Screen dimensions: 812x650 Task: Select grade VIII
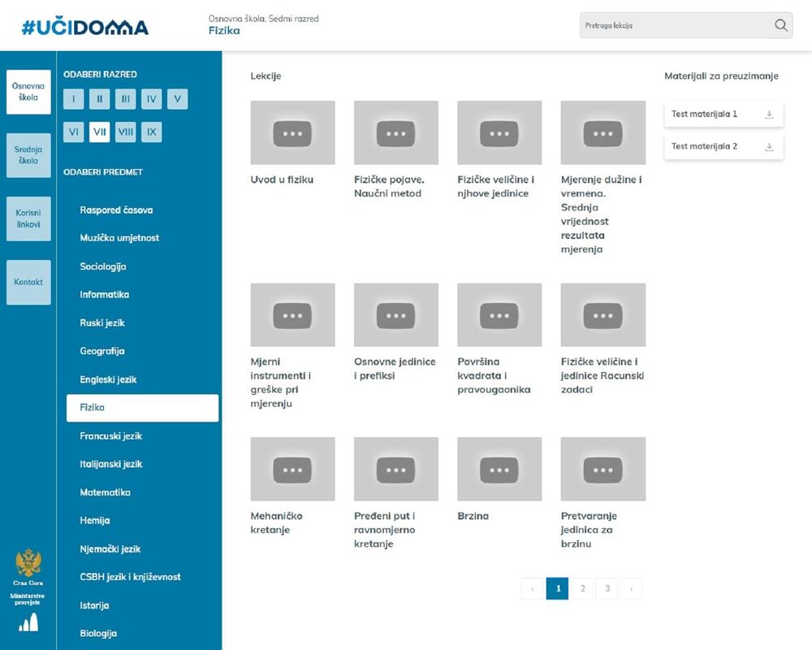point(125,132)
